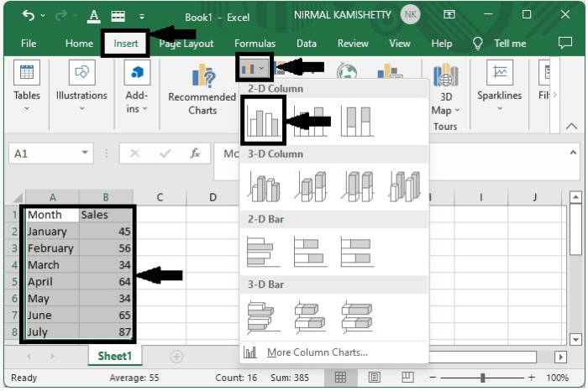The image size is (588, 391).
Task: Click the Borders table quick access icon
Action: tap(118, 16)
